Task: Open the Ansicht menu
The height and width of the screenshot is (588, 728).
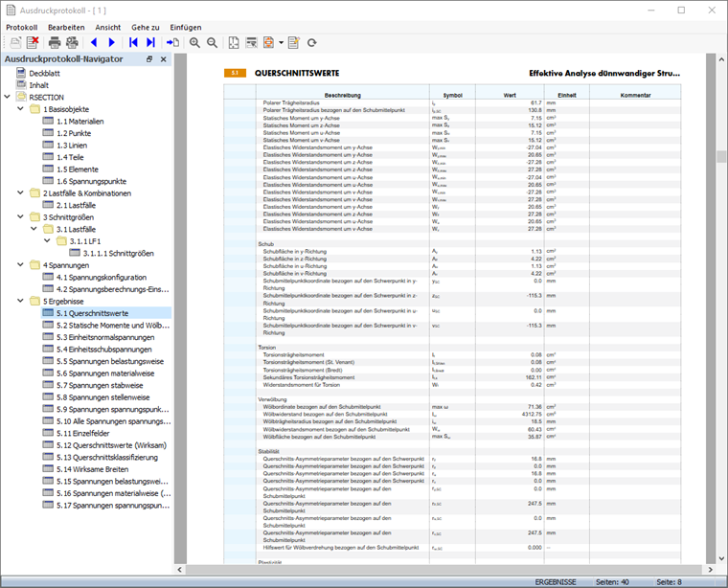Action: [107, 28]
